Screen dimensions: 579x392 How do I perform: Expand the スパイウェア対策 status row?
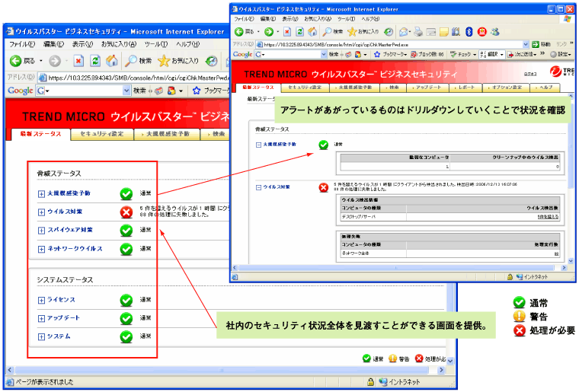point(41,230)
